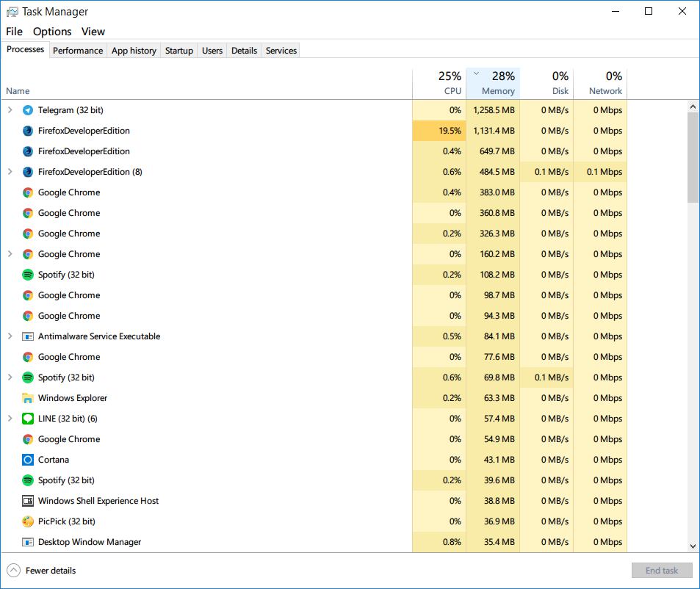Expand the Spotify 69.8 MB process group
Image resolution: width=700 pixels, height=589 pixels.
(x=10, y=377)
